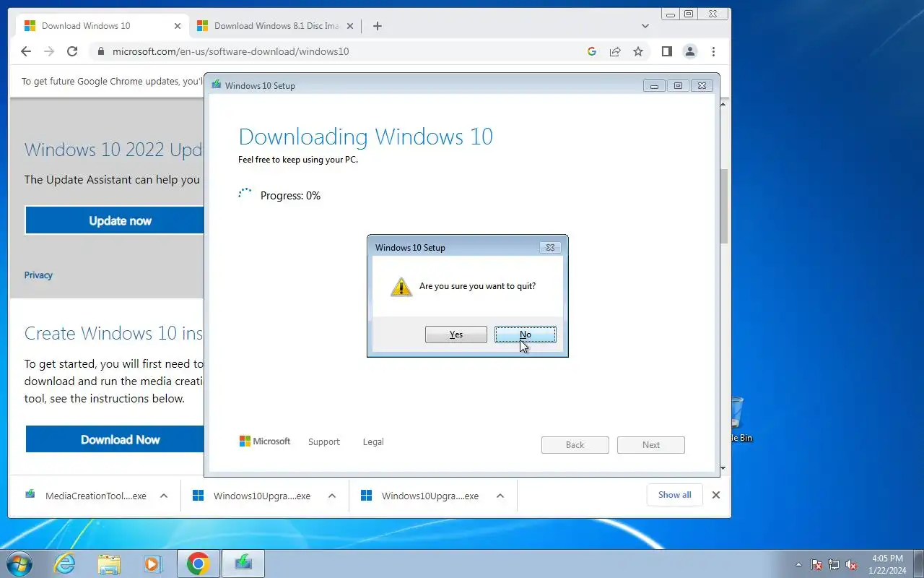Image resolution: width=924 pixels, height=578 pixels.
Task: Click the Chrome address bar URL
Action: [230, 51]
